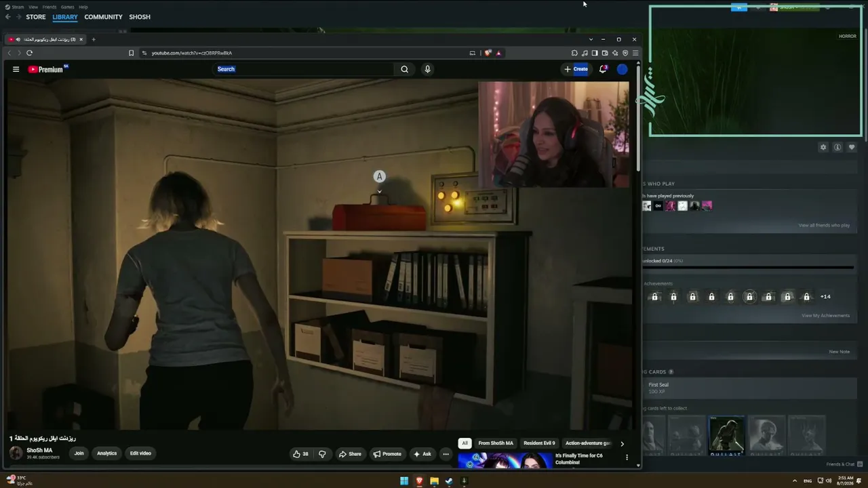Open options for the Columbina video suggestion
Image resolution: width=868 pixels, height=488 pixels.
[x=627, y=458]
